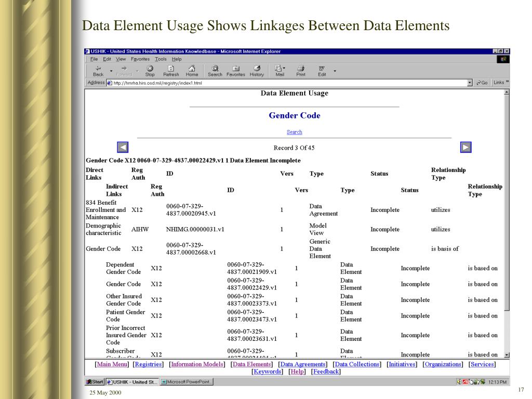The image size is (532, 399).
Task: Show the next record with right arrow
Action: coord(466,147)
